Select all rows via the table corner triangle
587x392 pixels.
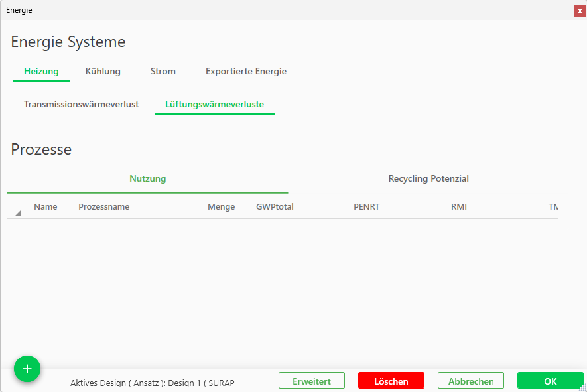click(x=18, y=213)
